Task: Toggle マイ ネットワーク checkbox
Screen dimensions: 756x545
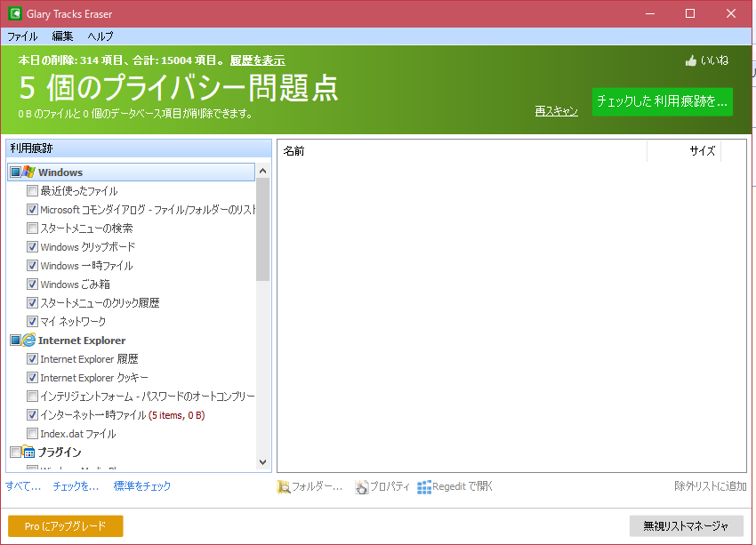Action: coord(32,322)
